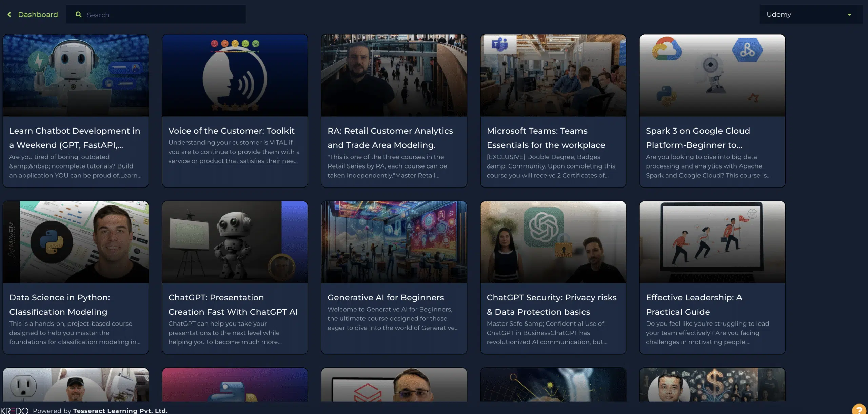Click title 'ChatGPT: Presentation Creation Fast'

click(x=233, y=304)
